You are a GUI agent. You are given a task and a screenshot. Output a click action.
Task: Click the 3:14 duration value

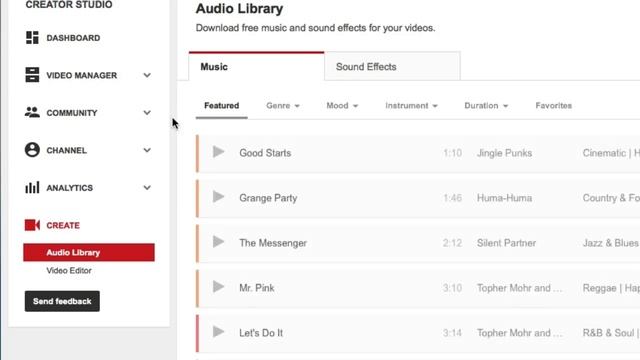[x=452, y=333]
